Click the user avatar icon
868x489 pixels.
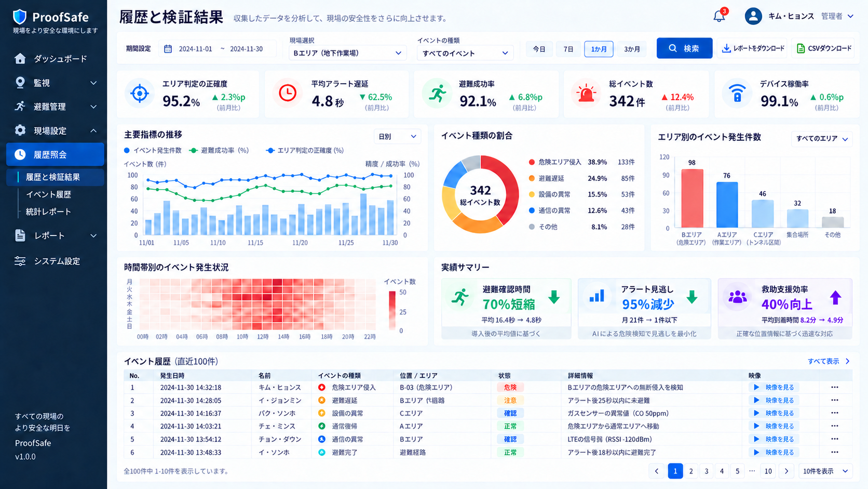point(753,16)
